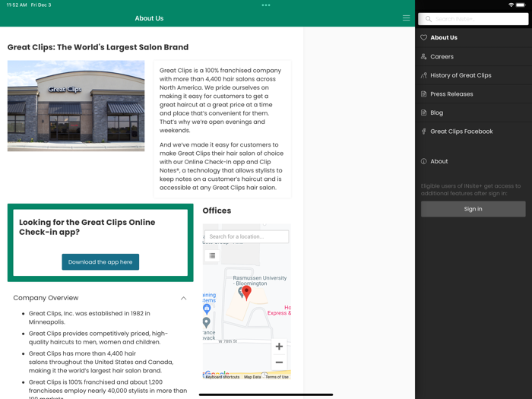This screenshot has height=399, width=532.
Task: Click the Facebook logo icon
Action: coord(424,131)
